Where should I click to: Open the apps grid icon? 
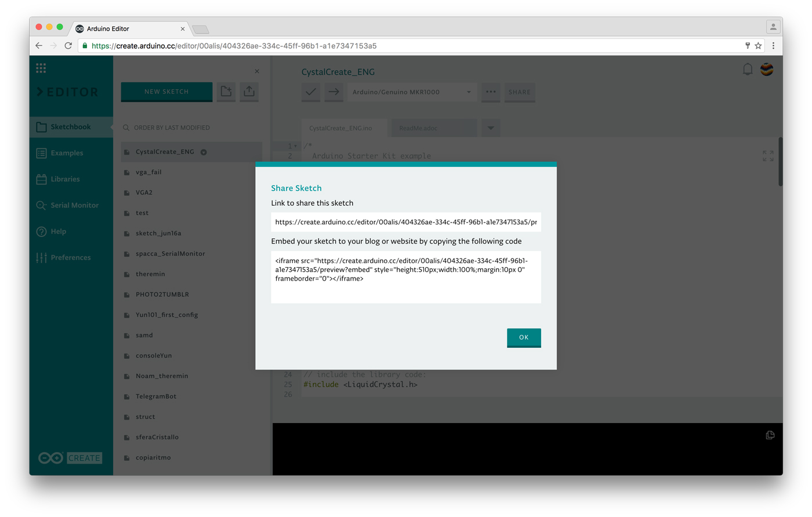[41, 68]
